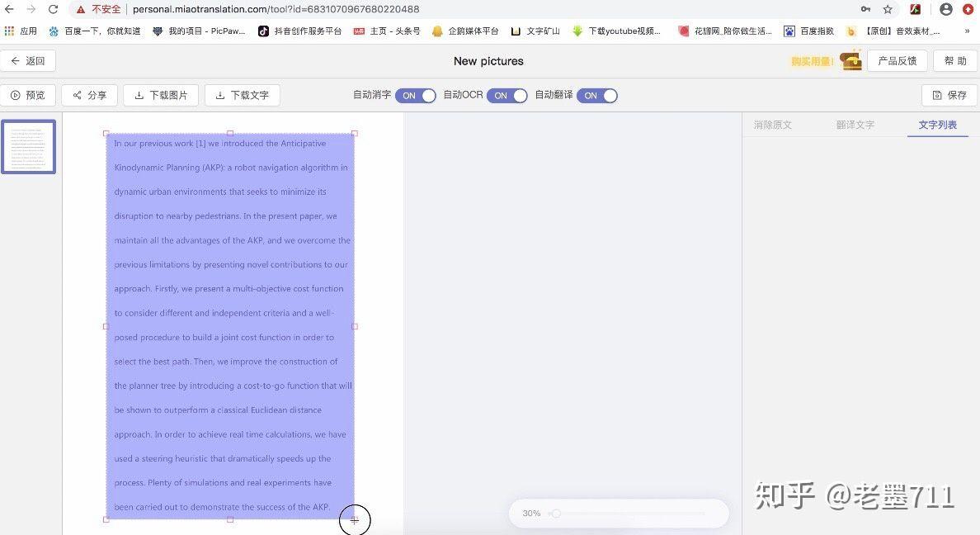Open the treasure chest icon beside 购买用量

pyautogui.click(x=851, y=60)
